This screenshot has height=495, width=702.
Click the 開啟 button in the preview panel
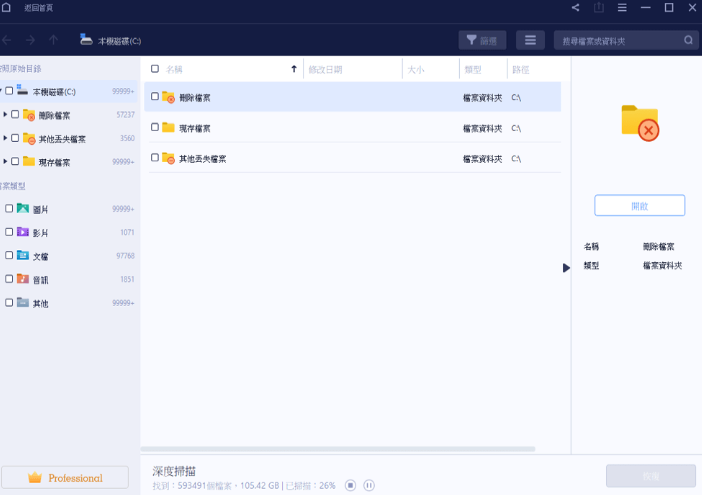point(640,205)
